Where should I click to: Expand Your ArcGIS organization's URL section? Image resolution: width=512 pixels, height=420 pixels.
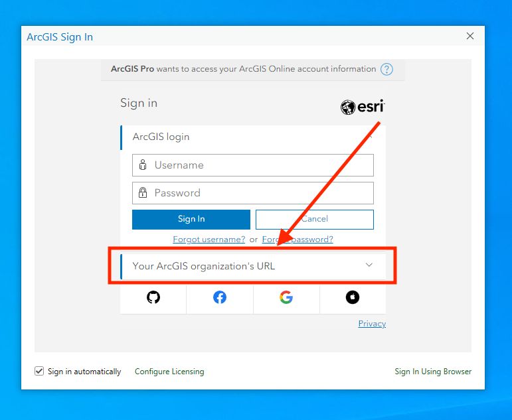(x=253, y=266)
